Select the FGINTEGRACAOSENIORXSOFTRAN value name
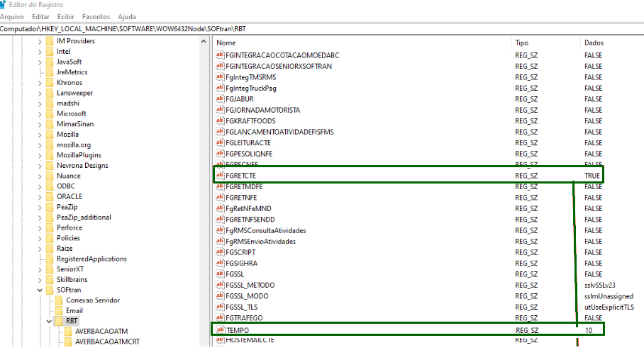Viewport: 644px width, 350px height. 279,66
